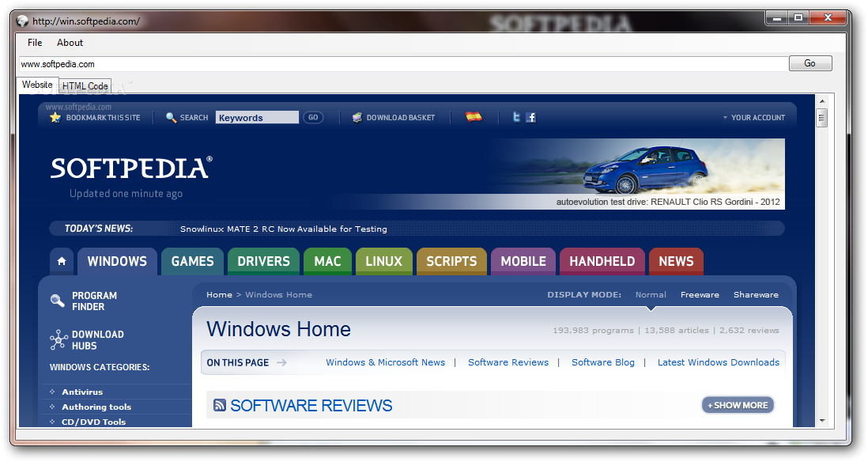Click the vertical scrollbar thumb
This screenshot has width=868, height=462.
click(x=822, y=118)
